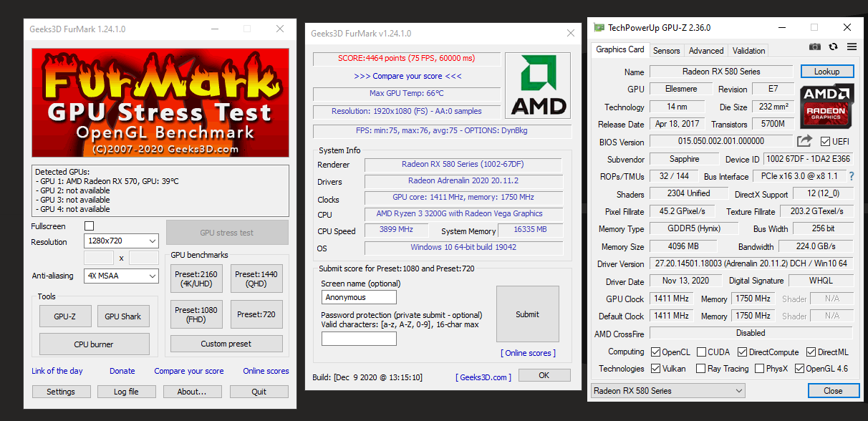
Task: Click the Lookup button in GPU-Z
Action: pyautogui.click(x=826, y=72)
